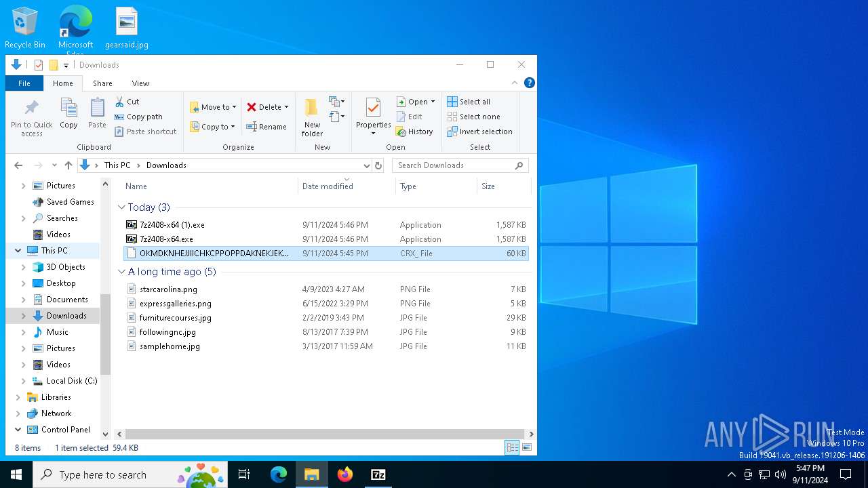Switch to the View tab
This screenshot has height=488, width=868.
pos(140,83)
